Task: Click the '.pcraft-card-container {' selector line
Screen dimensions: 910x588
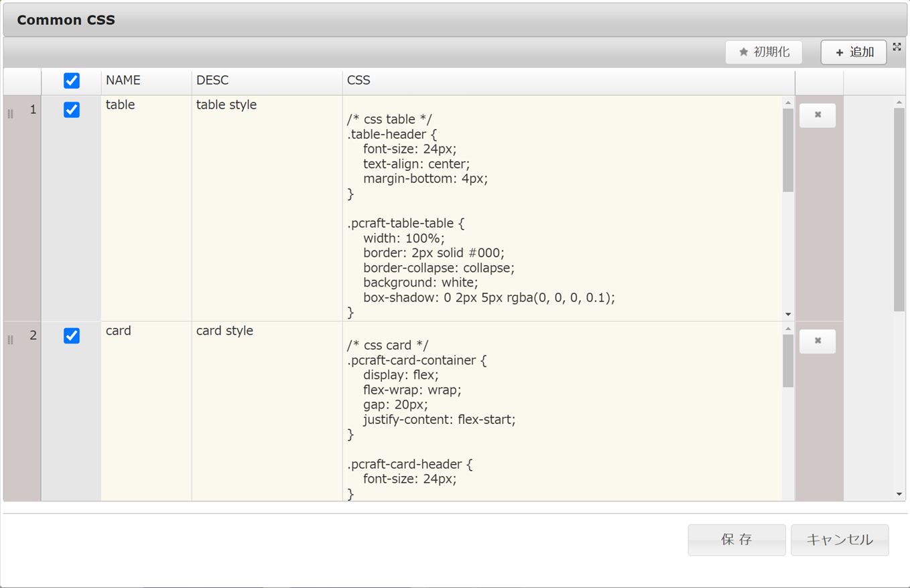Action: point(417,360)
